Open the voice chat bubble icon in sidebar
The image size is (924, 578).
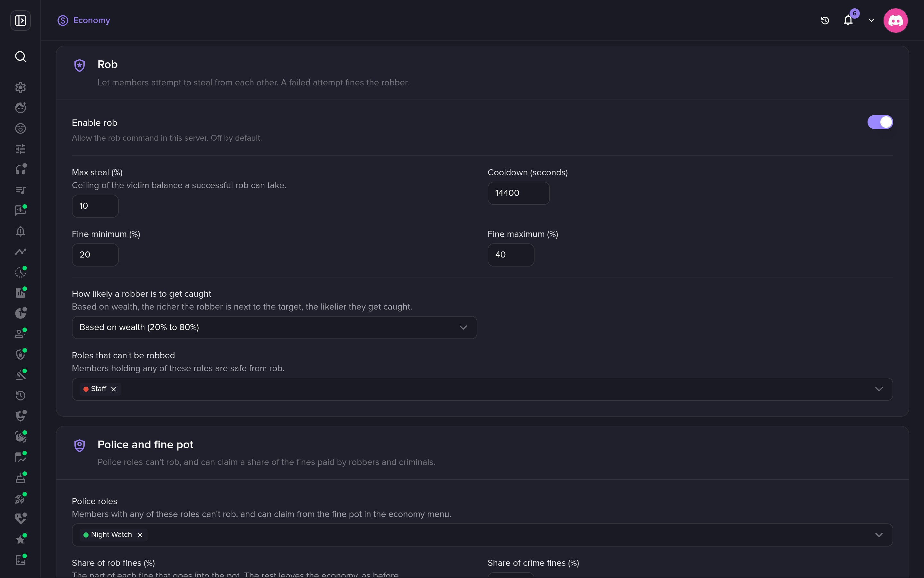[x=20, y=210]
